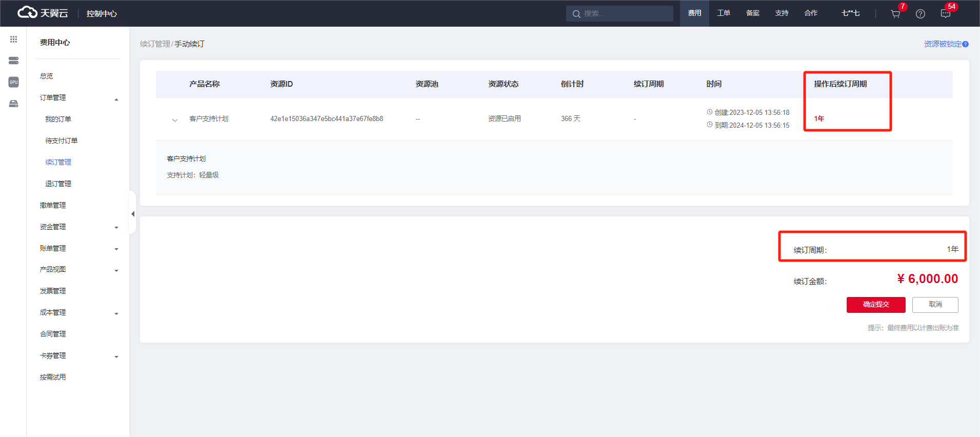Expand the 产品视图 menu arrow
Image resolution: width=980 pixels, height=437 pixels.
[116, 271]
